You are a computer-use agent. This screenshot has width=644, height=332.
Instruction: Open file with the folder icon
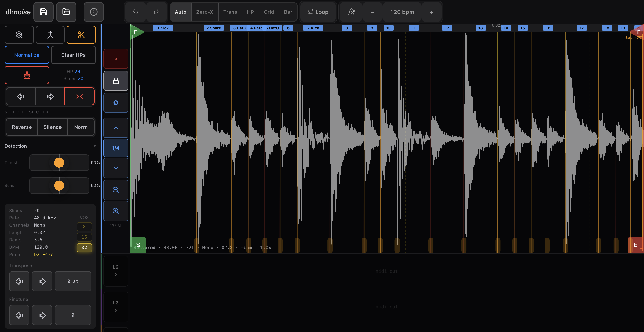66,12
